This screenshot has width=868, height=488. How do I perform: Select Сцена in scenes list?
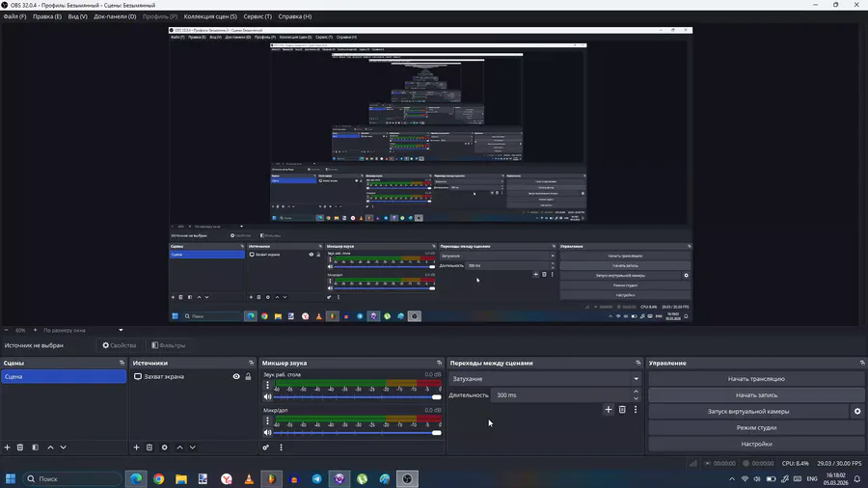click(x=64, y=376)
